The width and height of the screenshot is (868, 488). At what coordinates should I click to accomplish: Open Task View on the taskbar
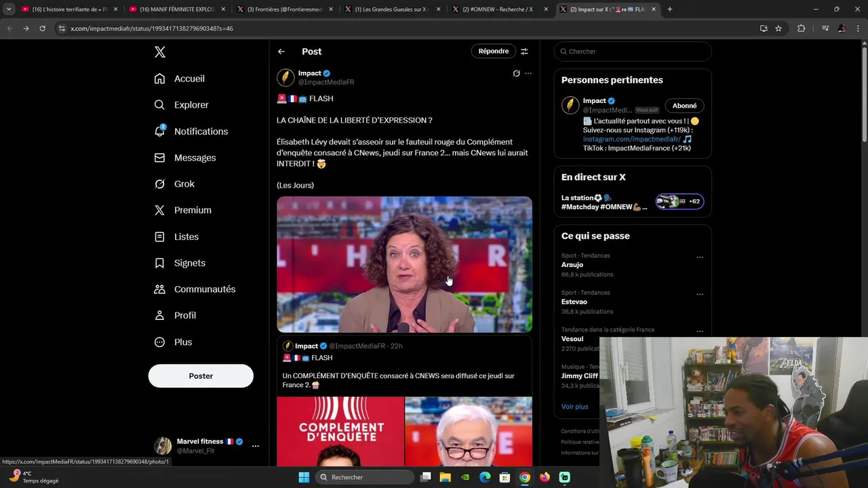click(x=425, y=477)
